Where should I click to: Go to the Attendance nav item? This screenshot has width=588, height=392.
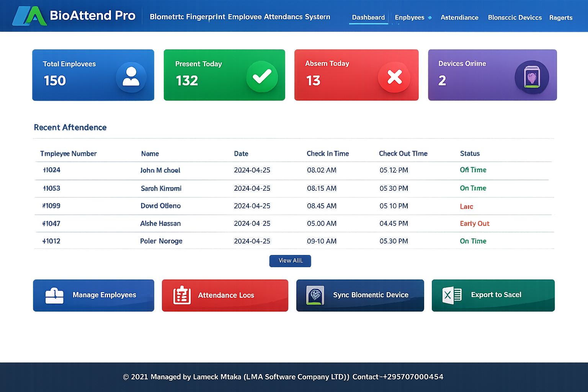pyautogui.click(x=459, y=18)
